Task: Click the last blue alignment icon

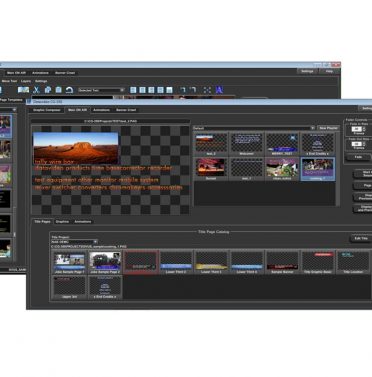Action: 169,90
